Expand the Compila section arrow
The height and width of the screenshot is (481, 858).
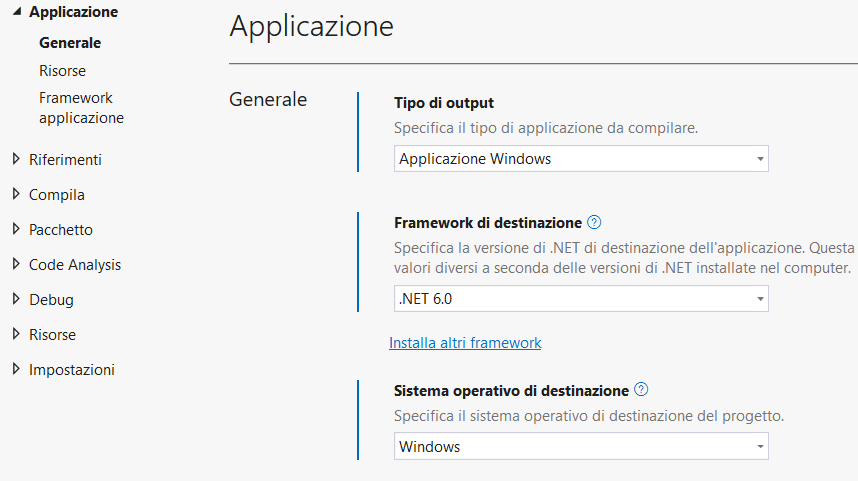tap(16, 194)
